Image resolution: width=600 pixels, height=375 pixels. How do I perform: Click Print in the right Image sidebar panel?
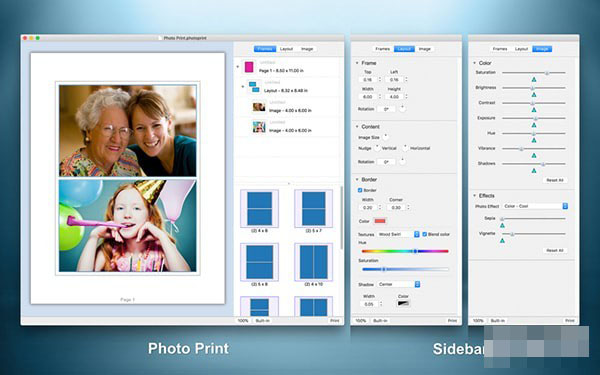[x=570, y=321]
